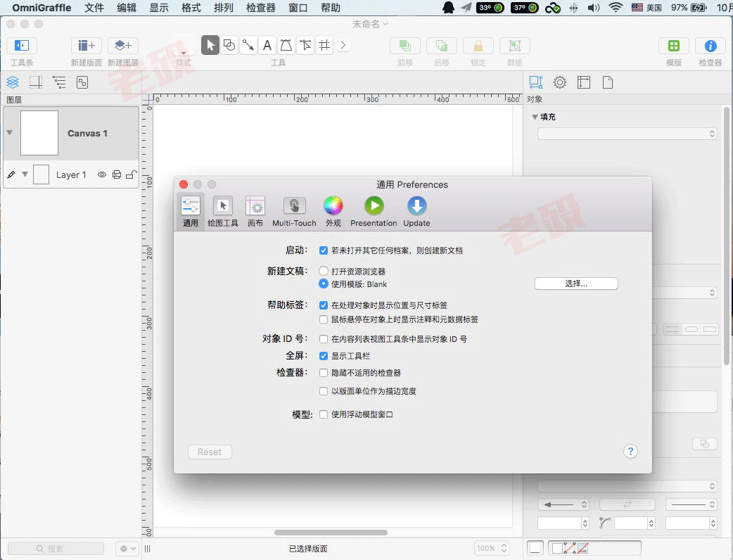
Task: Open the Stencils (模版) panel
Action: (674, 46)
